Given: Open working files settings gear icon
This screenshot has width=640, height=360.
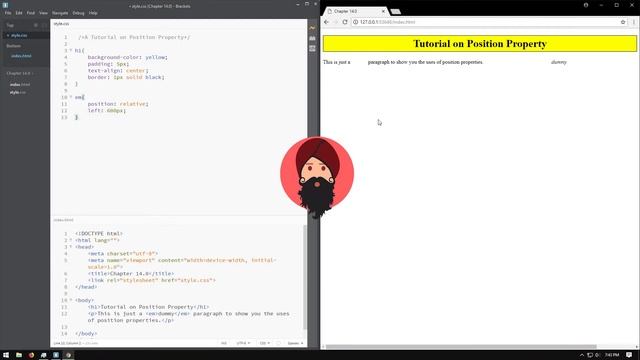Looking at the screenshot, I should (x=36, y=25).
